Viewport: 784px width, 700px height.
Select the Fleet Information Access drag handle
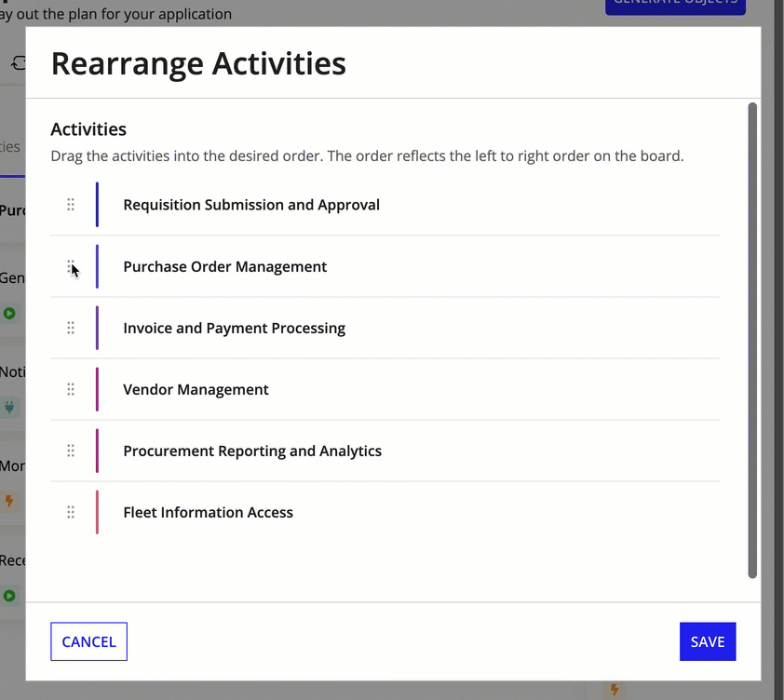tap(71, 513)
